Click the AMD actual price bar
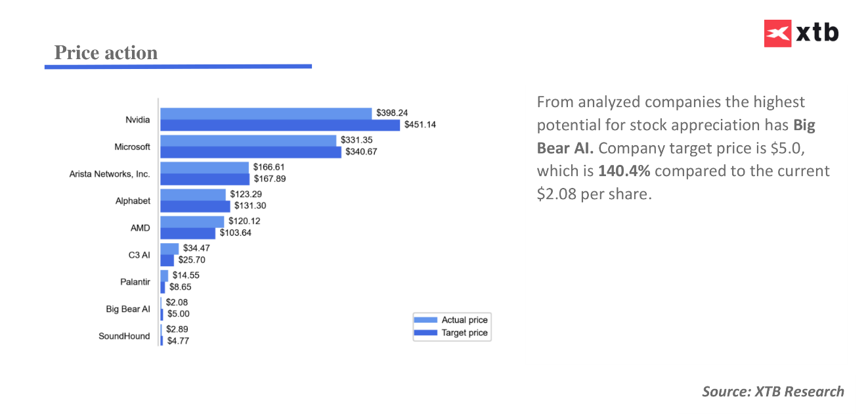This screenshot has width=868, height=414. pos(192,221)
